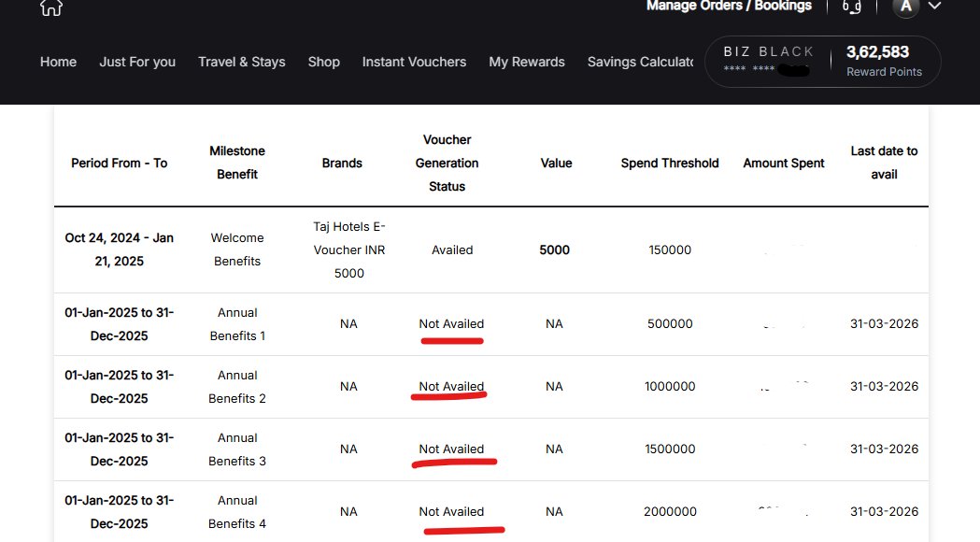Click the Milestone Benefit column header
Screen dimensions: 980x542
point(237,163)
